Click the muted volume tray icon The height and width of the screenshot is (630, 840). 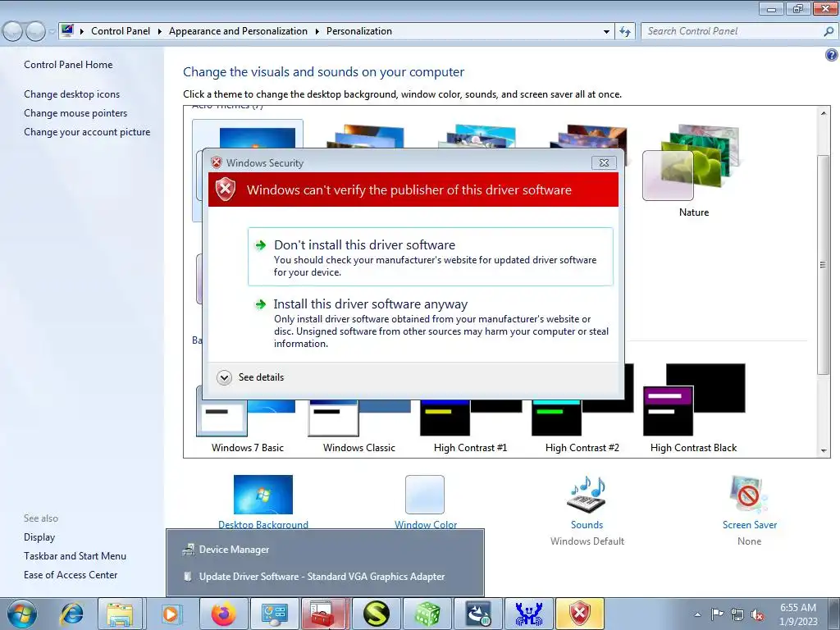coord(757,614)
